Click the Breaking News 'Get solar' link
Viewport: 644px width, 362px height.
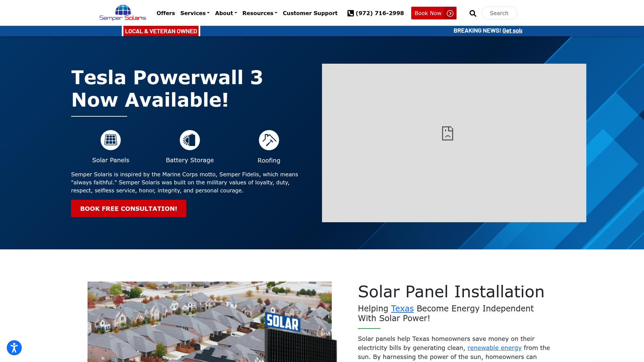pos(512,31)
